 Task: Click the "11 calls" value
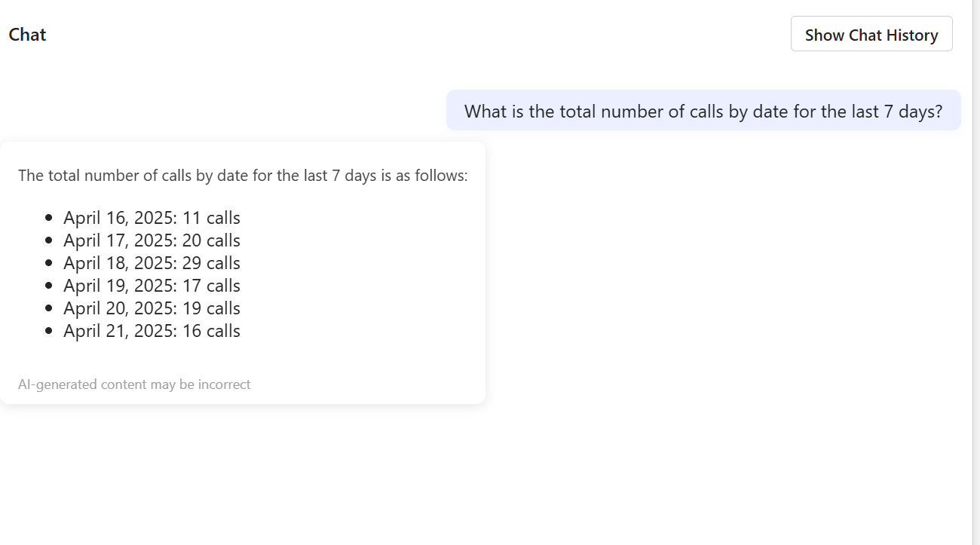coord(211,218)
